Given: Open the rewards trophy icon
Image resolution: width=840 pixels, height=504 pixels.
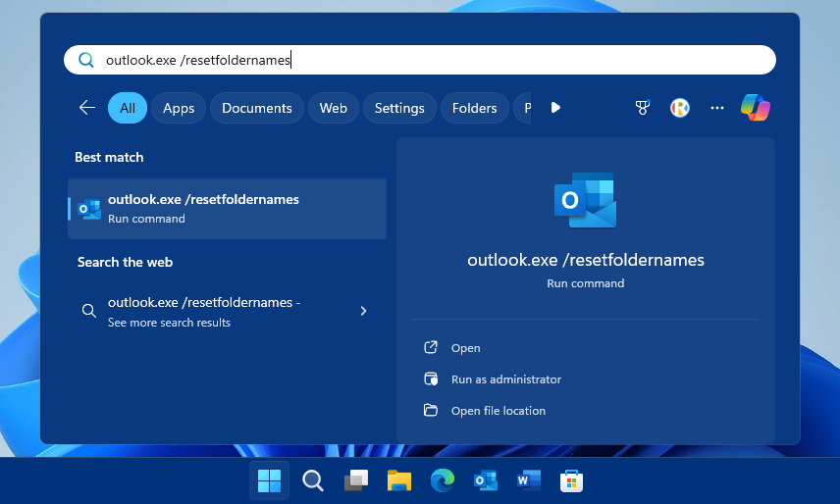Looking at the screenshot, I should click(643, 108).
